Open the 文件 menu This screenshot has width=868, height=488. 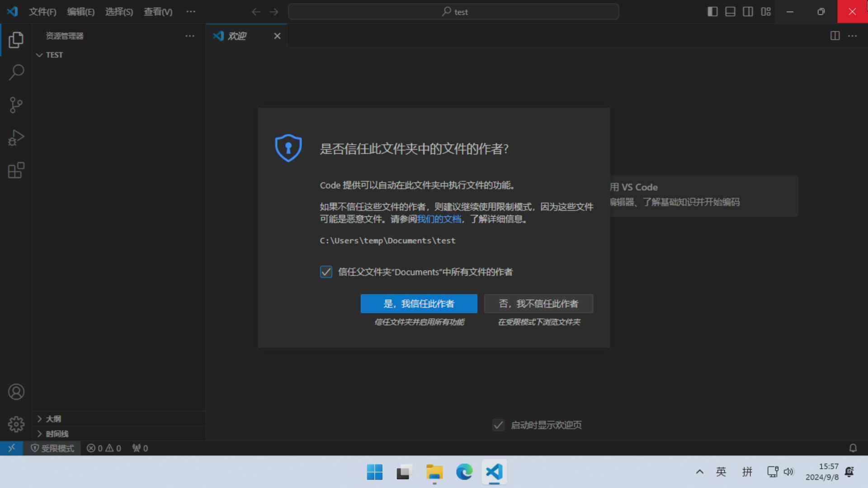[x=42, y=12]
